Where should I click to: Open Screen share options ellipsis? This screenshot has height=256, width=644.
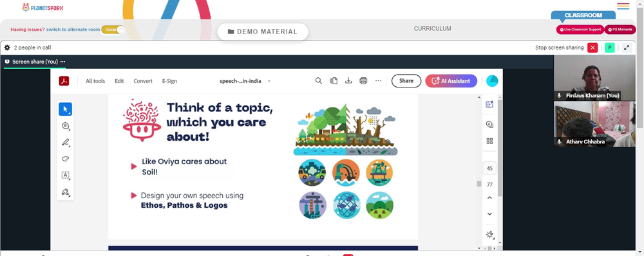[63, 62]
